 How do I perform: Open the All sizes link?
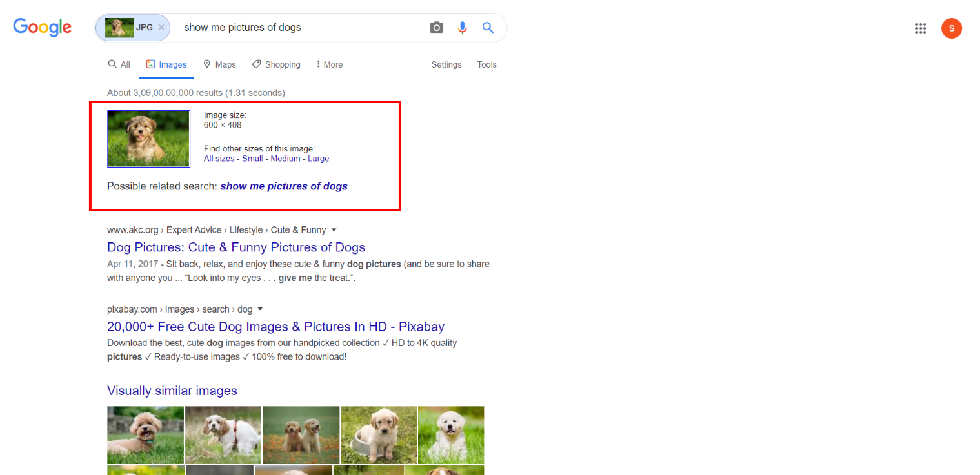point(218,158)
